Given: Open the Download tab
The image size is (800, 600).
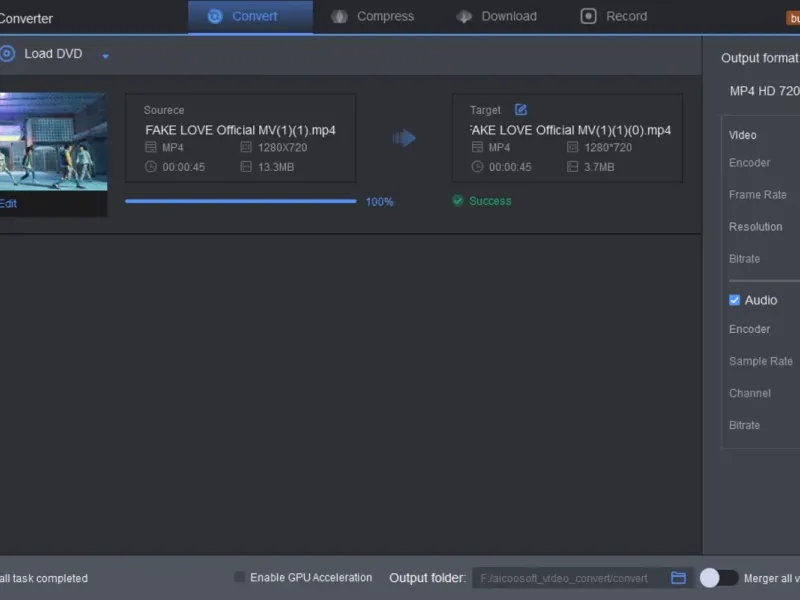Looking at the screenshot, I should [x=496, y=16].
